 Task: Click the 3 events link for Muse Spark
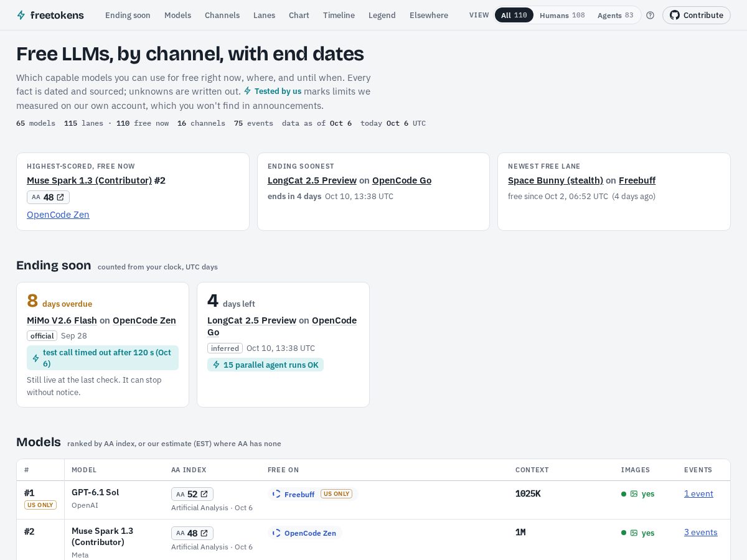tap(701, 532)
